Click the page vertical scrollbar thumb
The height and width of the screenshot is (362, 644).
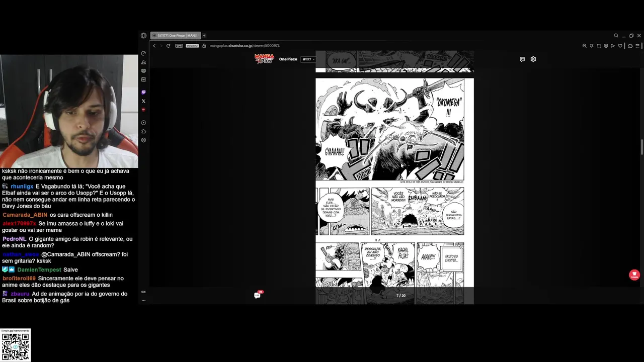point(642,147)
